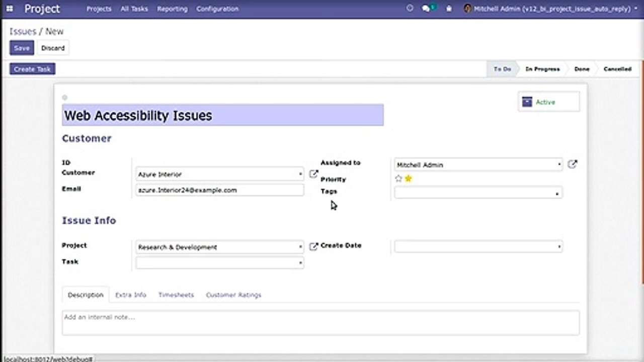Go back to Issues breadcrumb

[23, 31]
